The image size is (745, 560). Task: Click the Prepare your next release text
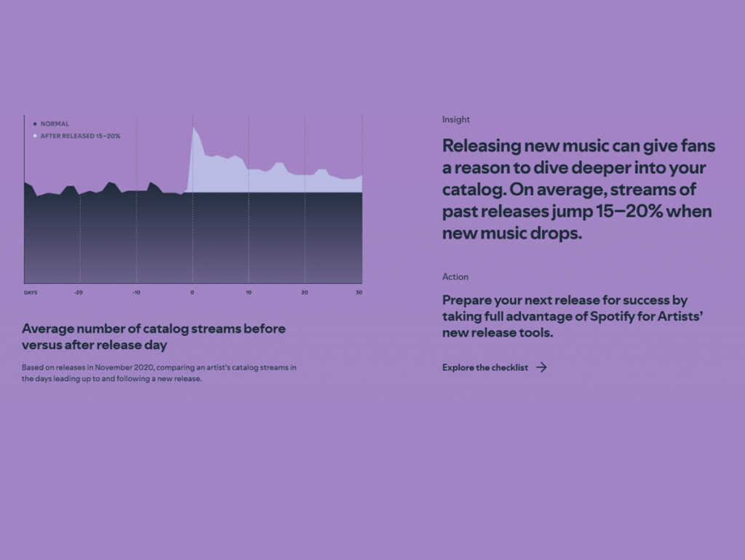pyautogui.click(x=565, y=316)
